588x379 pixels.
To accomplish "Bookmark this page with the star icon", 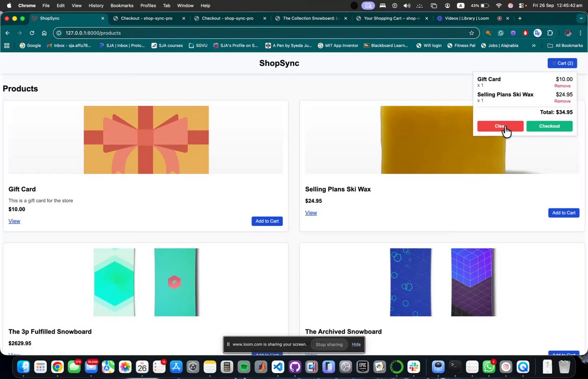I will click(471, 33).
